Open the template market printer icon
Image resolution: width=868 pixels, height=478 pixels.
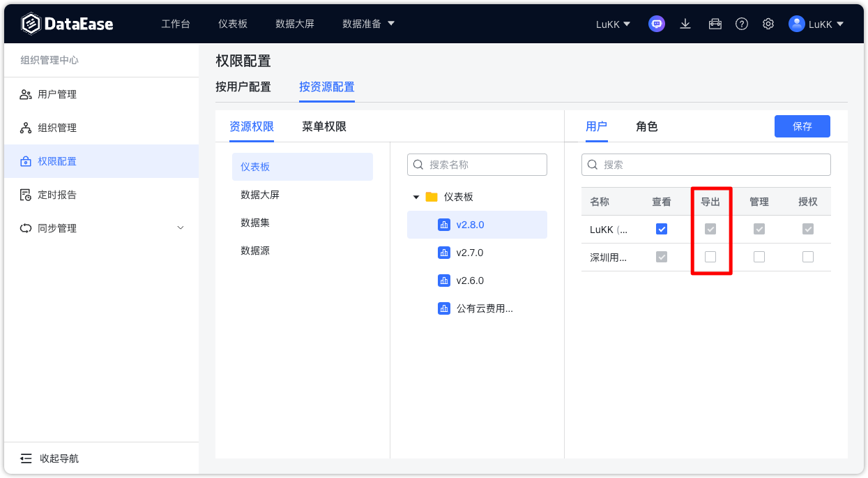click(715, 23)
